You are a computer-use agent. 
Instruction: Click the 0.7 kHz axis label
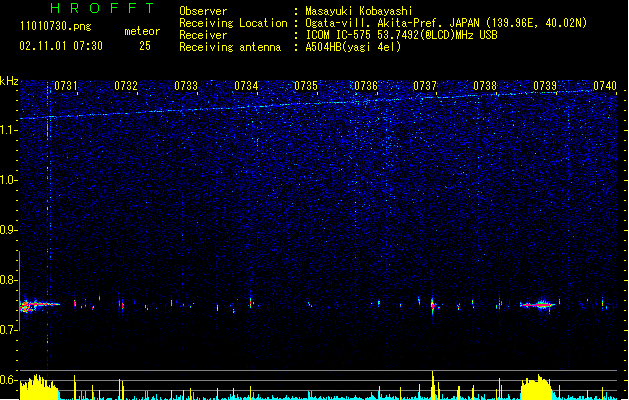tap(9, 330)
